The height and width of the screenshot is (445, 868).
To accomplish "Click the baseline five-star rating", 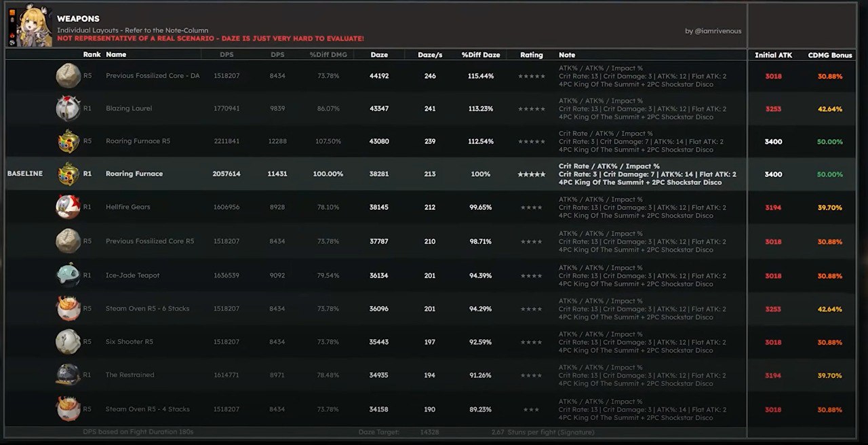I will (532, 174).
